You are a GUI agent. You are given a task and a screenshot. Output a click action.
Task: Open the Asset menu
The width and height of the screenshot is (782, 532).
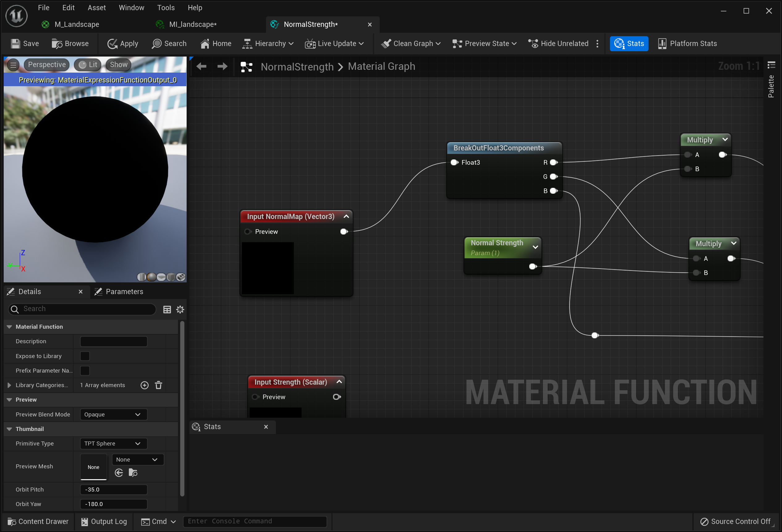(97, 7)
